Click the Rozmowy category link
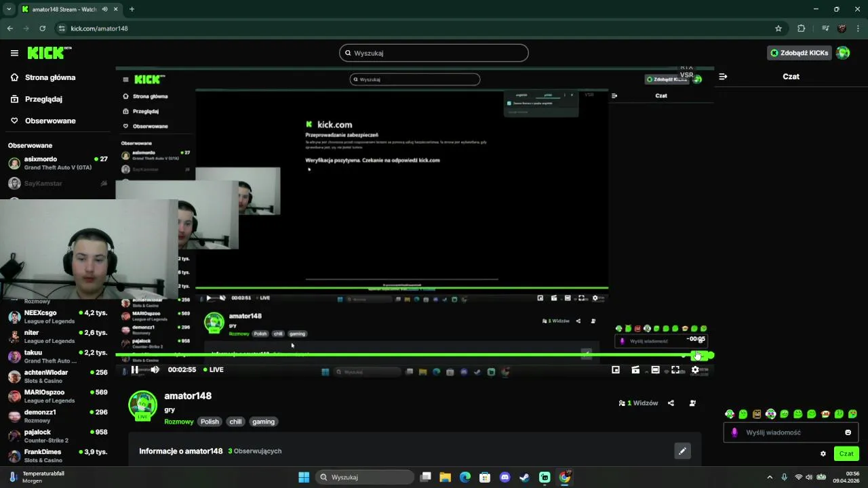Viewport: 868px width, 488px height. (x=179, y=422)
